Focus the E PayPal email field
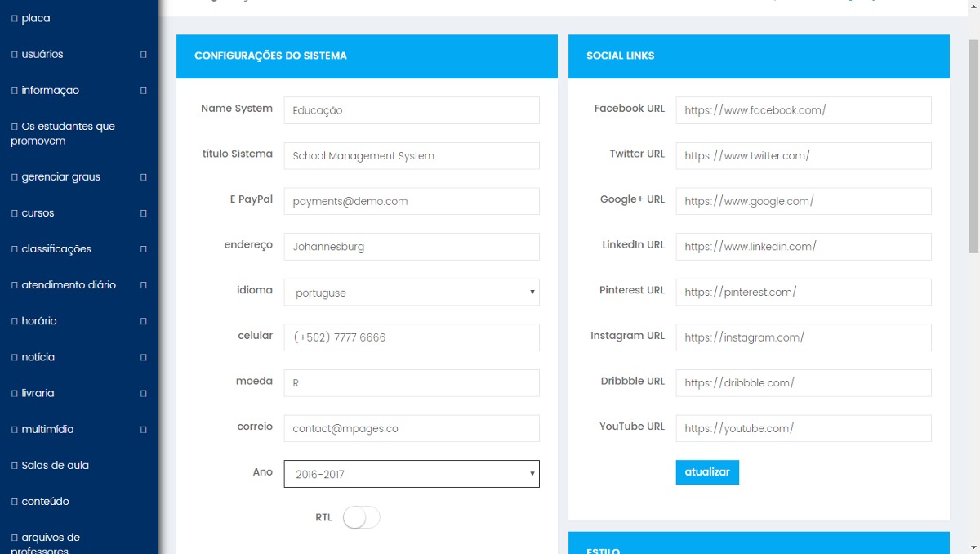 click(412, 201)
